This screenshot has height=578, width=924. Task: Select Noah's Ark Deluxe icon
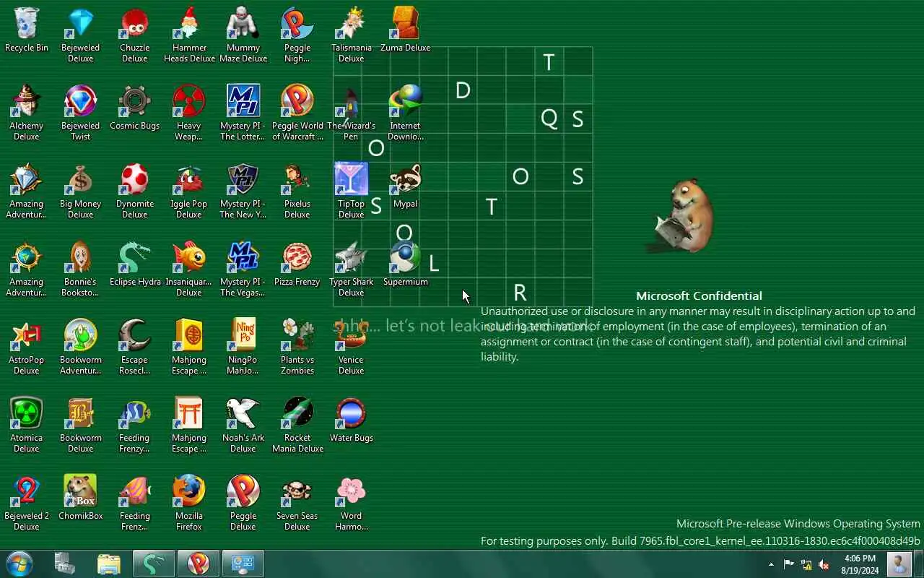pyautogui.click(x=243, y=425)
